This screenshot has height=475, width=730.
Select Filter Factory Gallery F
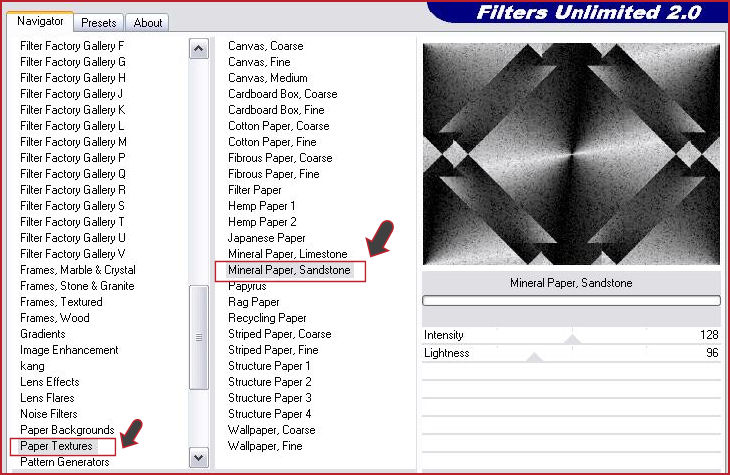(72, 46)
